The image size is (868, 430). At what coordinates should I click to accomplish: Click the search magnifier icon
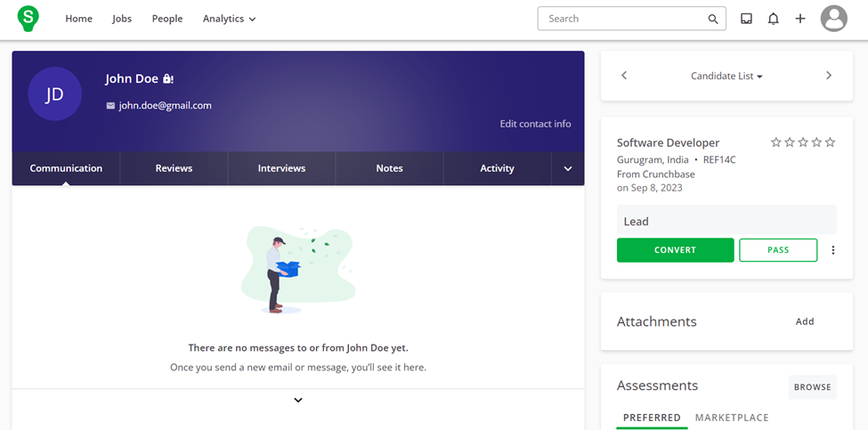click(713, 19)
